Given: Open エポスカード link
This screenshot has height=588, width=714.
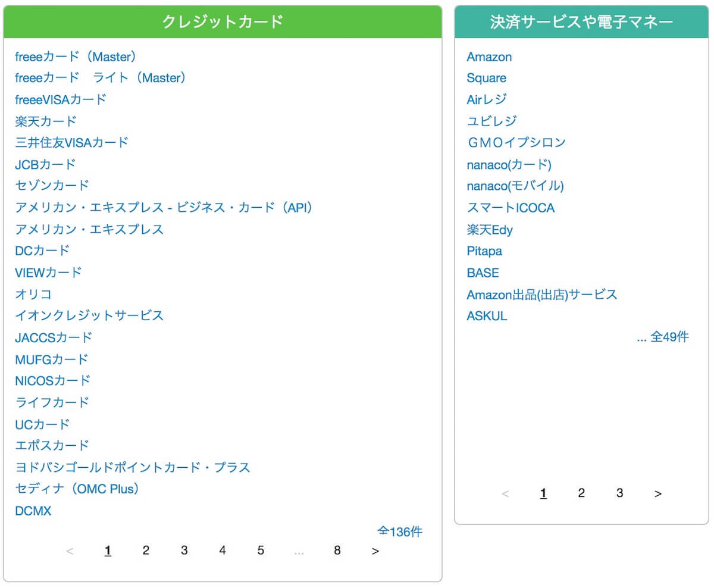Looking at the screenshot, I should [52, 445].
